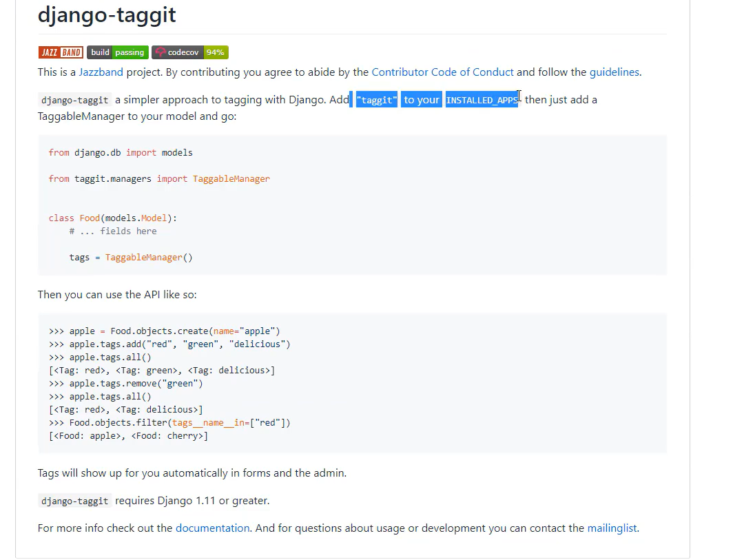
Task: Click the apple.tags.add line
Action: coord(169,344)
